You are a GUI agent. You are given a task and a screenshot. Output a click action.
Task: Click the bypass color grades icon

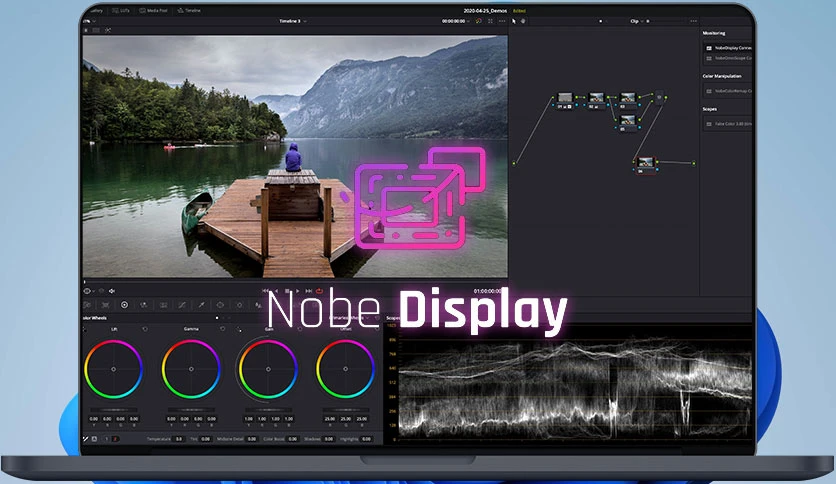478,21
